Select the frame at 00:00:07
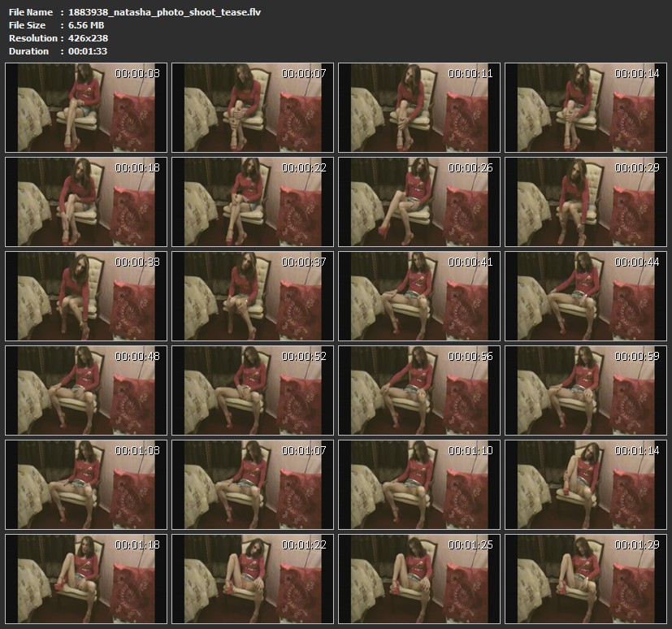The height and width of the screenshot is (629, 672). pos(253,107)
